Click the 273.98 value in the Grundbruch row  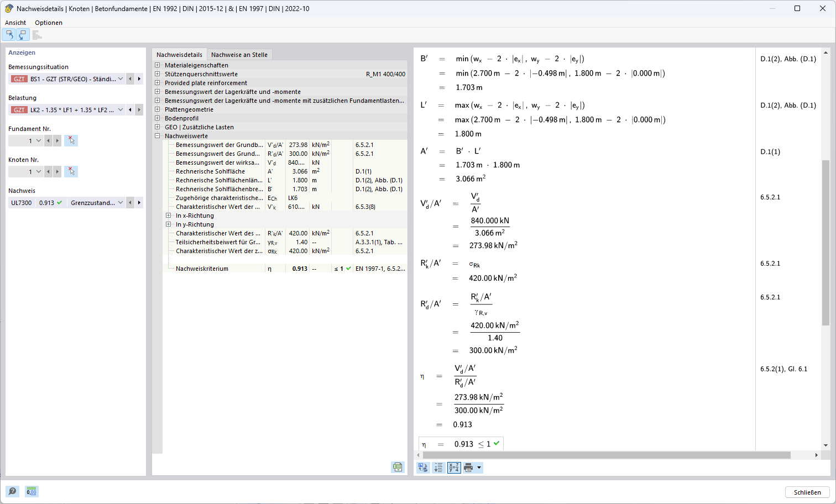298,145
